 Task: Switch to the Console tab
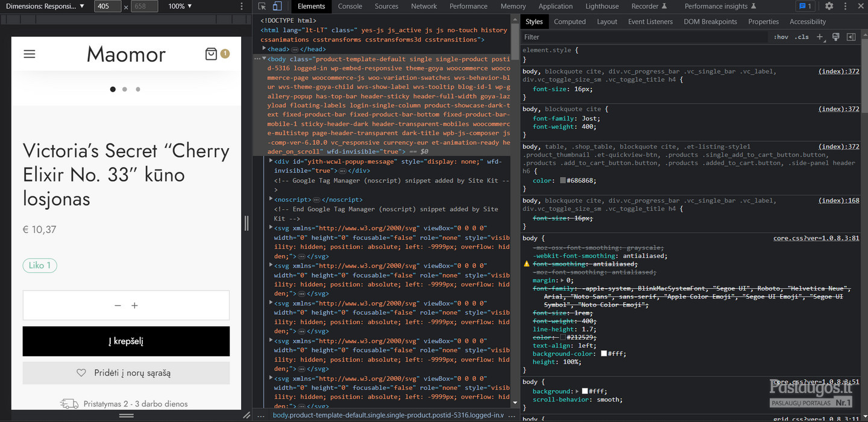[x=350, y=6]
